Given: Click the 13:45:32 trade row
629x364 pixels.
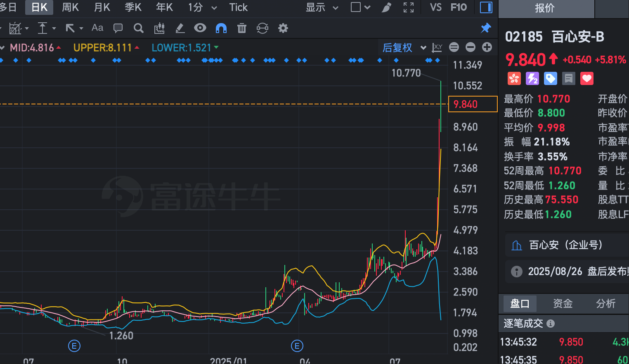Looking at the screenshot, I should pos(564,342).
